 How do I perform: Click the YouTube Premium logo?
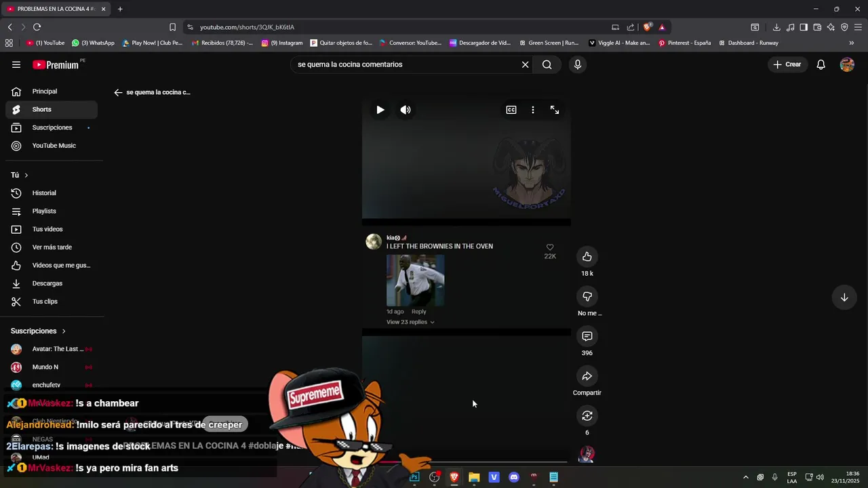click(56, 64)
